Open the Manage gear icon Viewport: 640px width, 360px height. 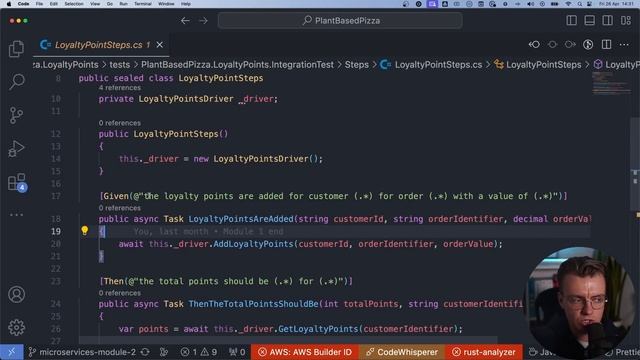16,327
